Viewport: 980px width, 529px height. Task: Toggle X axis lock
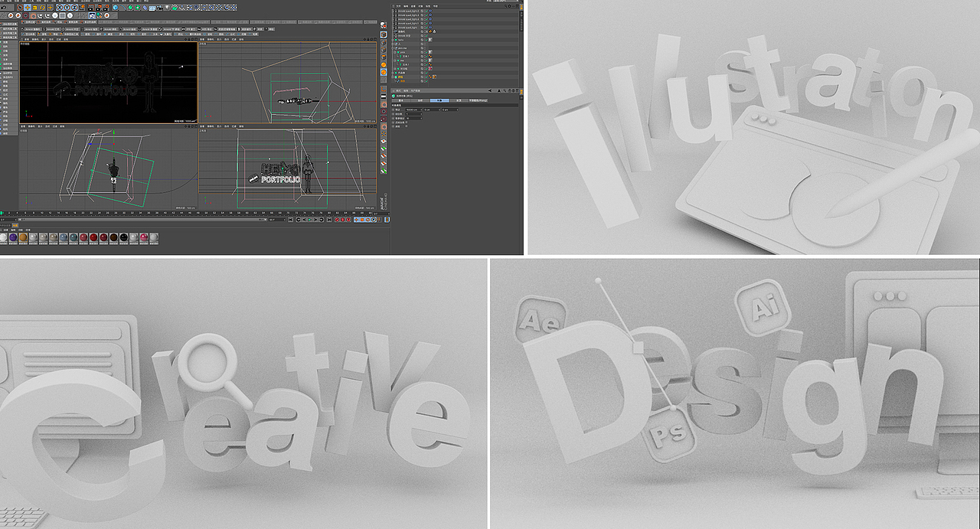[x=60, y=8]
